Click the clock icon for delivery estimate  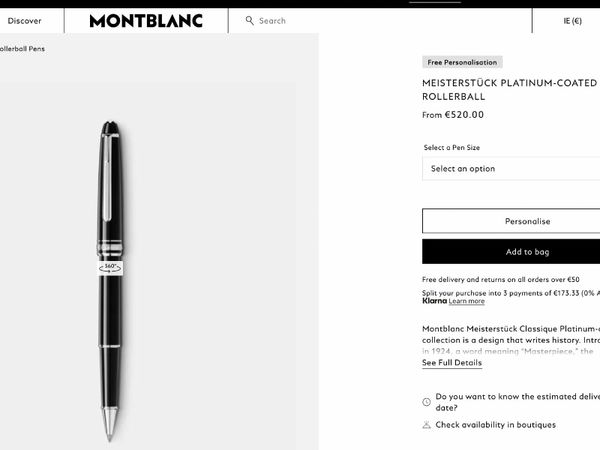[x=426, y=402]
